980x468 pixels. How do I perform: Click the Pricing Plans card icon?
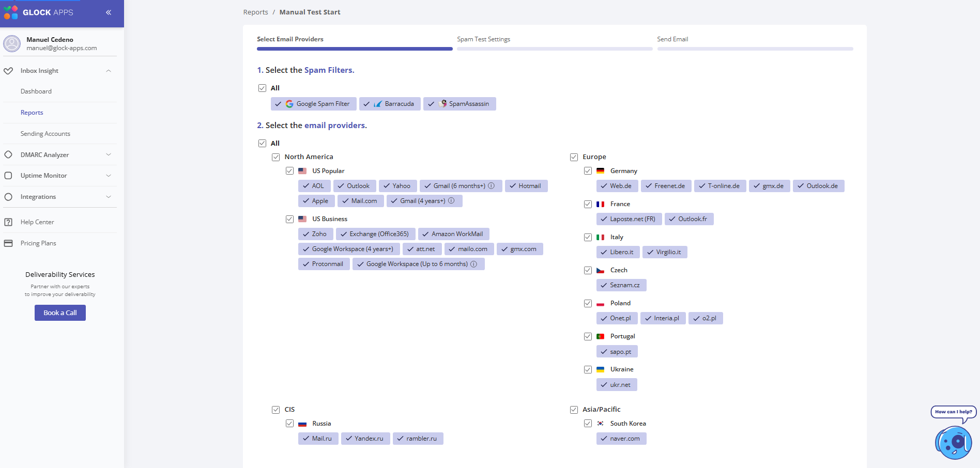tap(8, 243)
